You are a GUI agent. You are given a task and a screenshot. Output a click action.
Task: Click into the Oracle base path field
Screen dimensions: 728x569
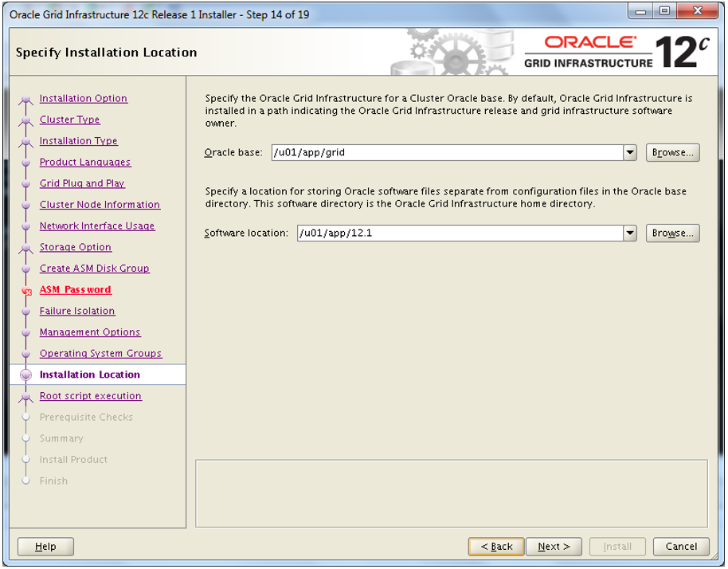(447, 152)
